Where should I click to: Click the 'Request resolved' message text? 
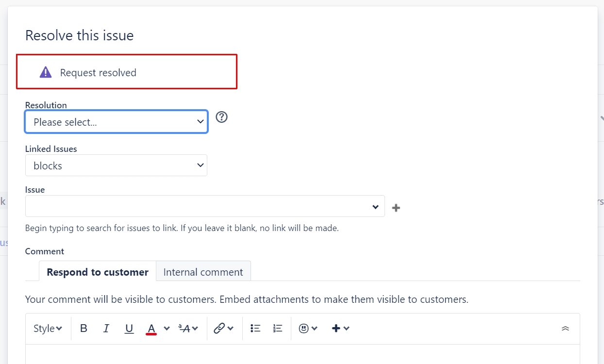click(98, 73)
